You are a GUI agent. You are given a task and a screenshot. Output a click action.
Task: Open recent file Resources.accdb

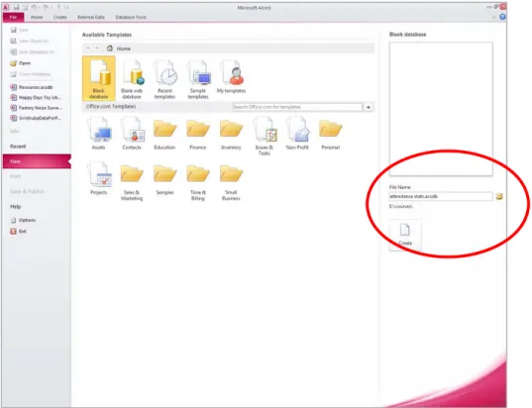(32, 87)
